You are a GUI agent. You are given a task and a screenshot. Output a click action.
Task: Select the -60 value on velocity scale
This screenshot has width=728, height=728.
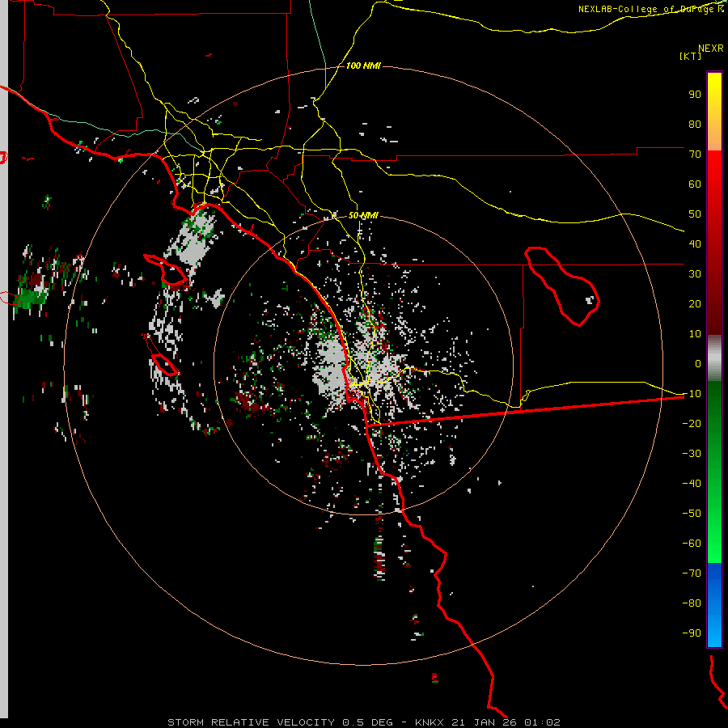692,544
